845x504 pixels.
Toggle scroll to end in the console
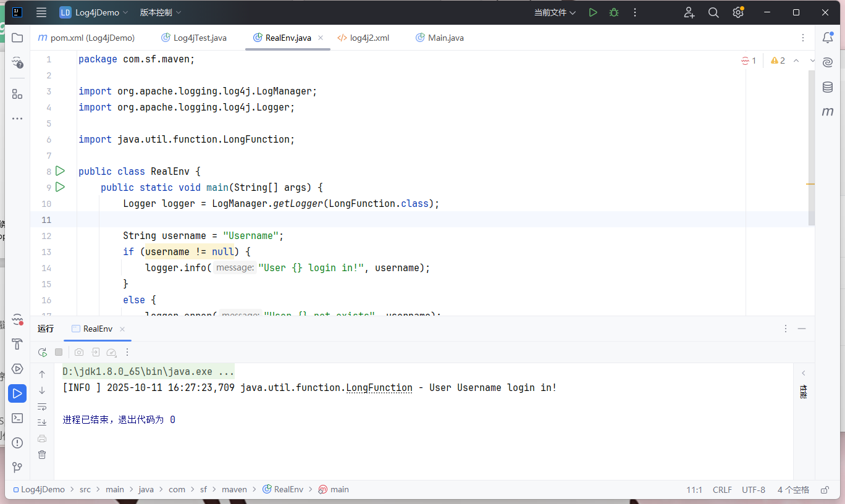pyautogui.click(x=42, y=422)
